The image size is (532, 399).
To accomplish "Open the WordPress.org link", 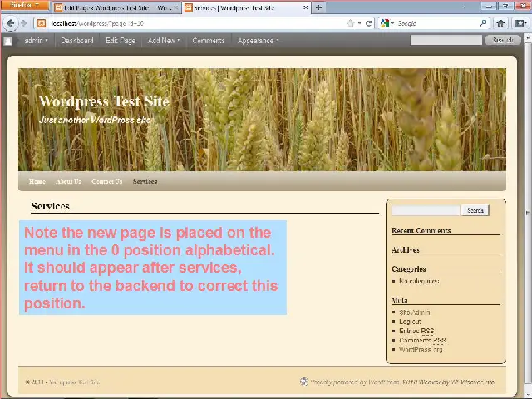I will pos(421,350).
